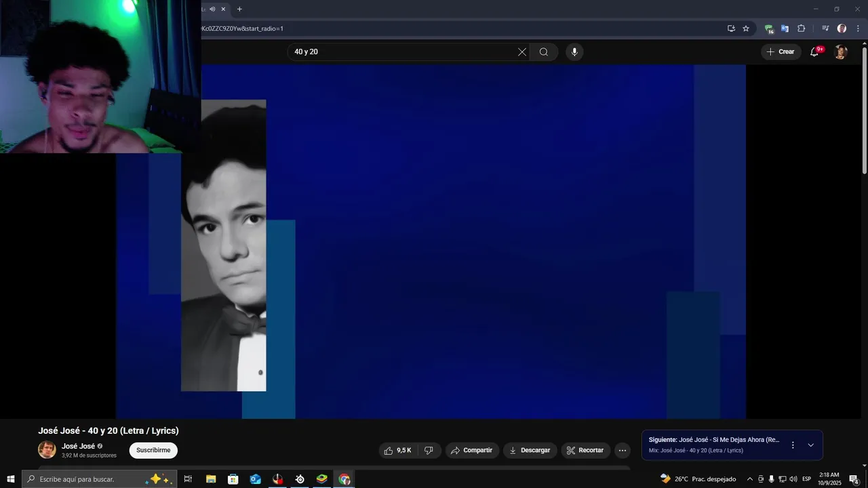Viewport: 868px width, 488px height.
Task: Switch to Chrome on the taskbar
Action: 344,479
